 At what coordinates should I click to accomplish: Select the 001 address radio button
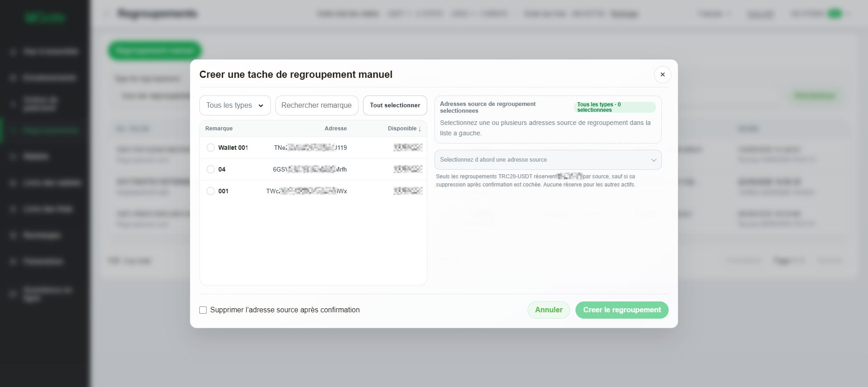(x=211, y=191)
